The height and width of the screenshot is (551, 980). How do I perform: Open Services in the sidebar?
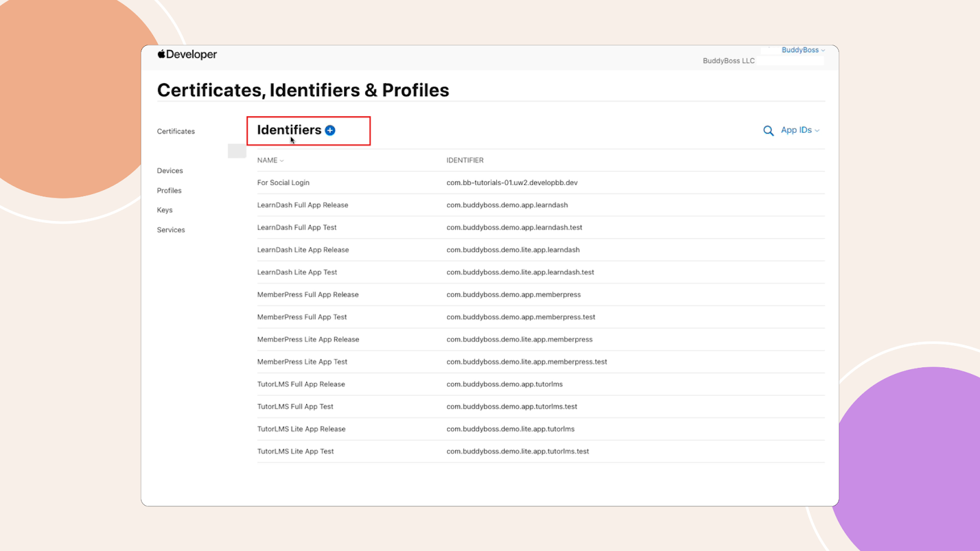[x=171, y=230]
